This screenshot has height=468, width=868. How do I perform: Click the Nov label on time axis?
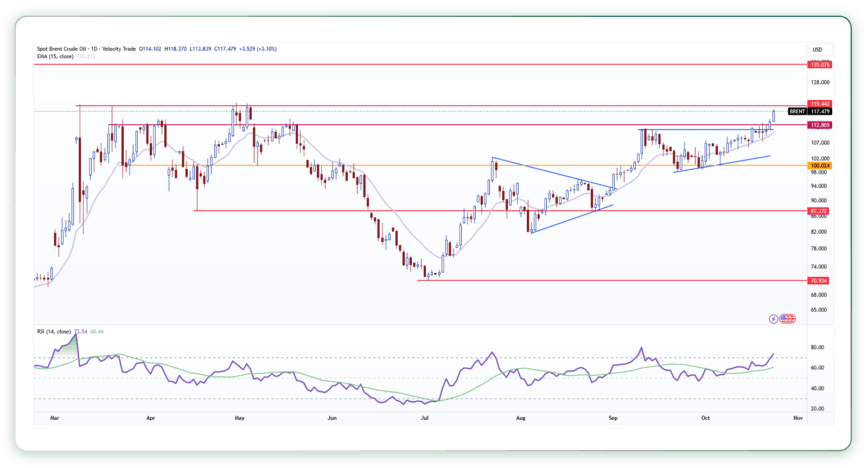pos(798,418)
